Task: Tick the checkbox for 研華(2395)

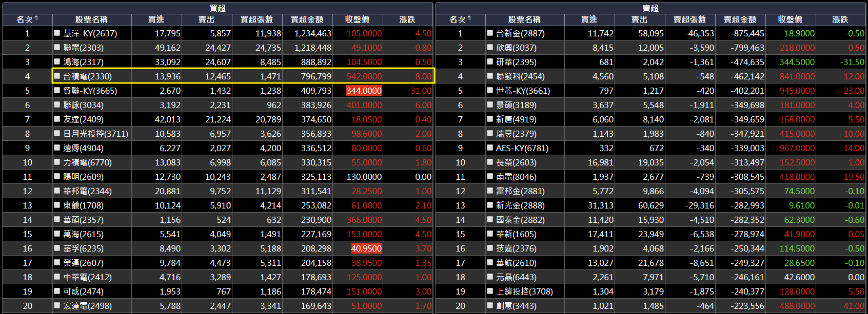Action: [490, 61]
